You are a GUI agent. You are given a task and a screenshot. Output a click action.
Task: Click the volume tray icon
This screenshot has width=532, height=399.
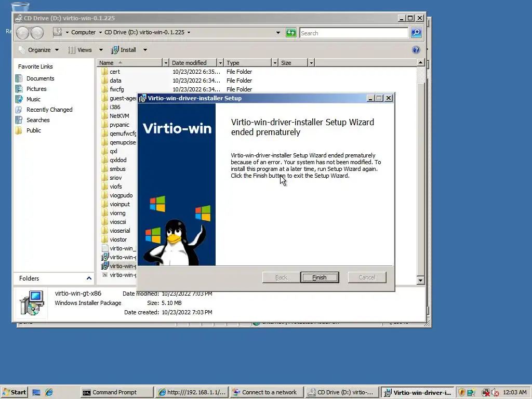pos(495,393)
